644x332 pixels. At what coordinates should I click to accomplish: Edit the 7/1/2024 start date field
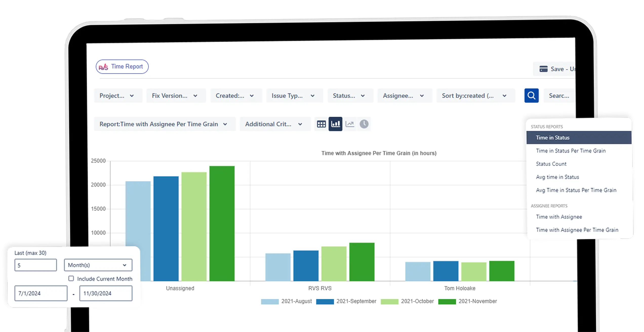pyautogui.click(x=41, y=293)
